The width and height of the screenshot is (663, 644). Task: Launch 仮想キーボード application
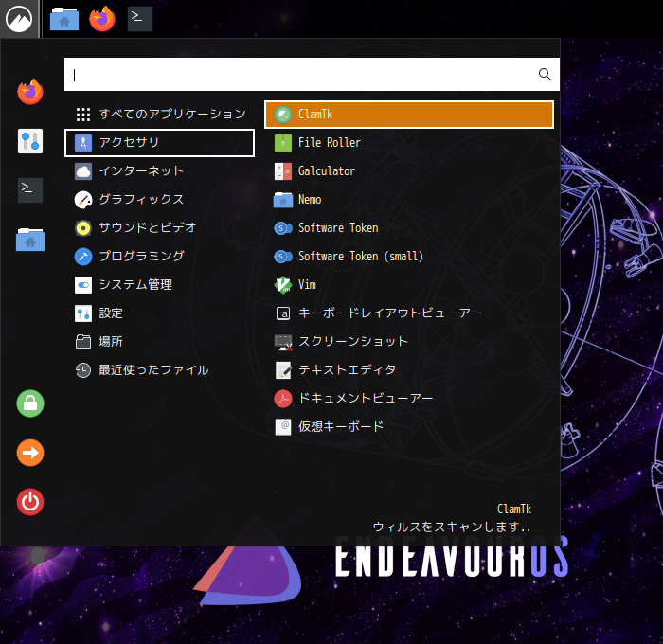pyautogui.click(x=409, y=427)
